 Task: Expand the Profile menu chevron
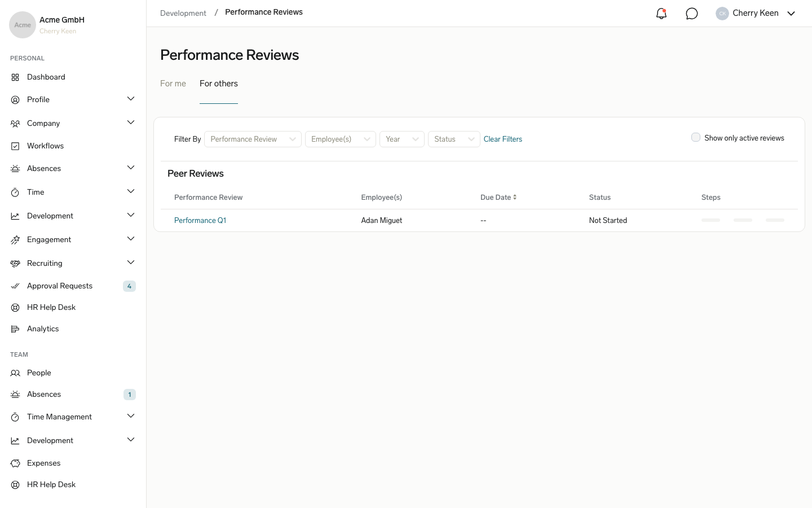[131, 99]
